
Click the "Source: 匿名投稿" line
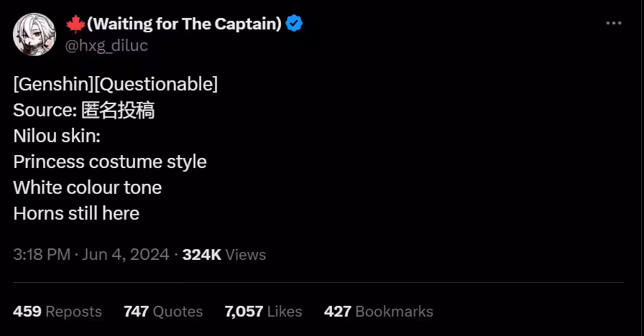click(x=84, y=110)
